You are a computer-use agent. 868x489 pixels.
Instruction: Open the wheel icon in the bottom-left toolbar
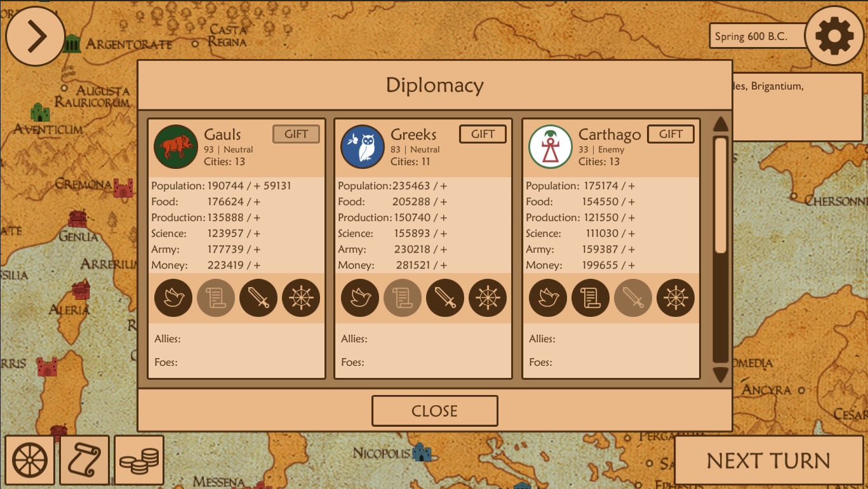30,459
